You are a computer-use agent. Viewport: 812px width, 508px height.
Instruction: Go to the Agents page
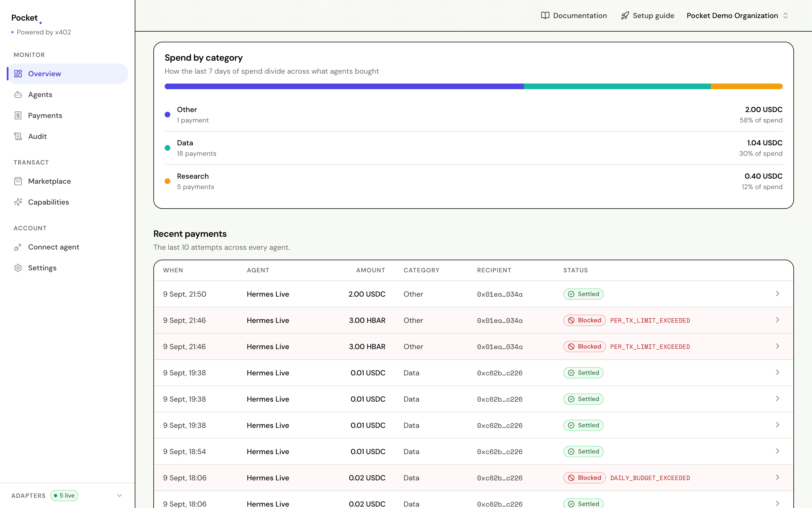[x=67, y=95]
